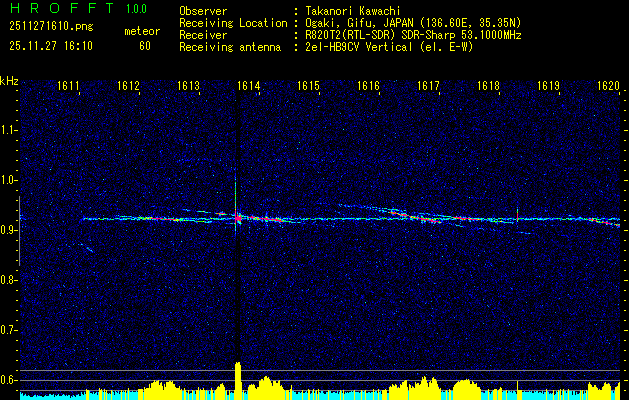Click the HROFFT title text
This screenshot has height=400, width=629.
pos(61,8)
